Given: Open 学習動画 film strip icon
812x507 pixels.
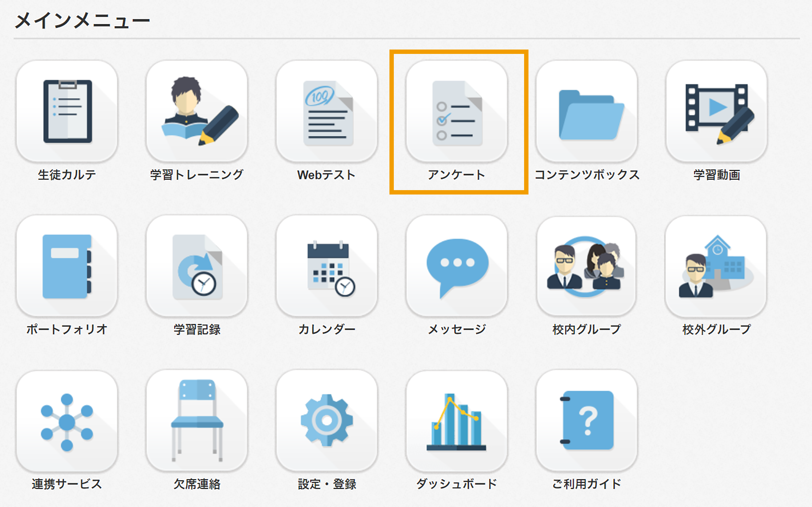Looking at the screenshot, I should (716, 111).
